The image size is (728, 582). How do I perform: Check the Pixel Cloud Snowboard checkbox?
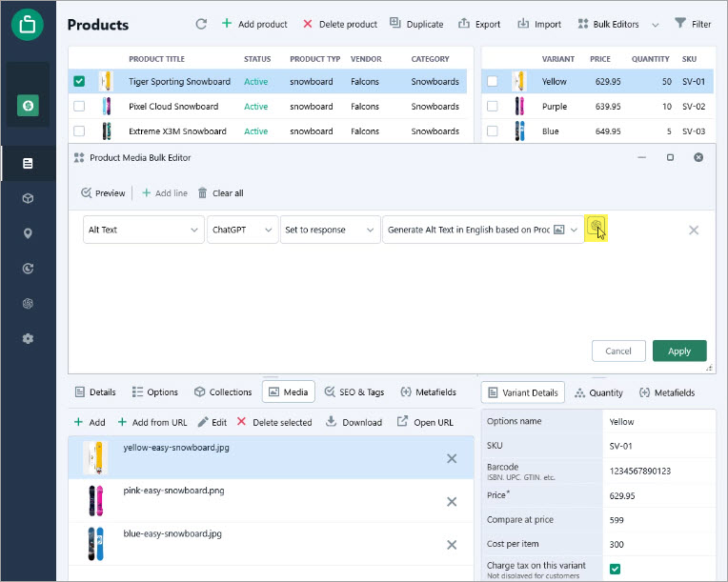pyautogui.click(x=79, y=107)
